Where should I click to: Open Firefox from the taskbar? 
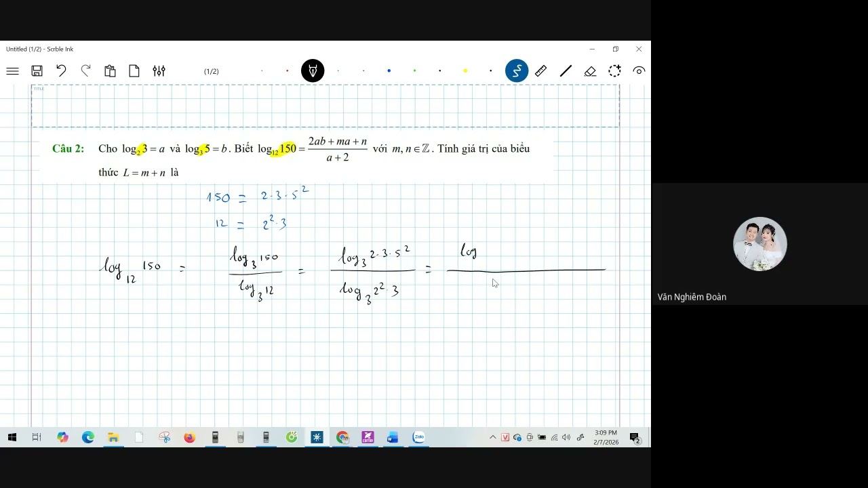189,438
